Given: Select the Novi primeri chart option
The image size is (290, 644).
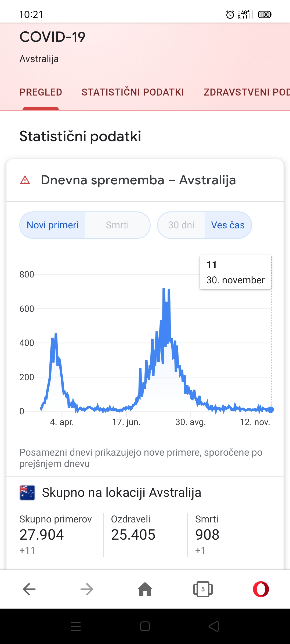Looking at the screenshot, I should click(x=53, y=225).
